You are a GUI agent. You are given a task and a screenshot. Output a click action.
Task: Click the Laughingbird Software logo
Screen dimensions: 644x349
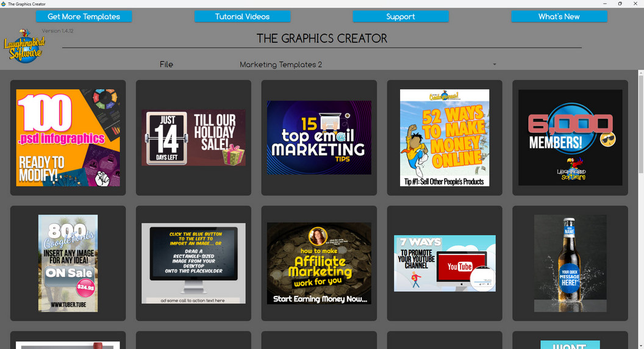(x=23, y=45)
